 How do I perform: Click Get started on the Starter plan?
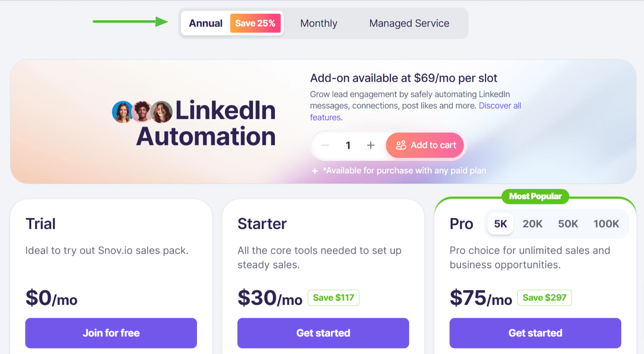pyautogui.click(x=323, y=333)
